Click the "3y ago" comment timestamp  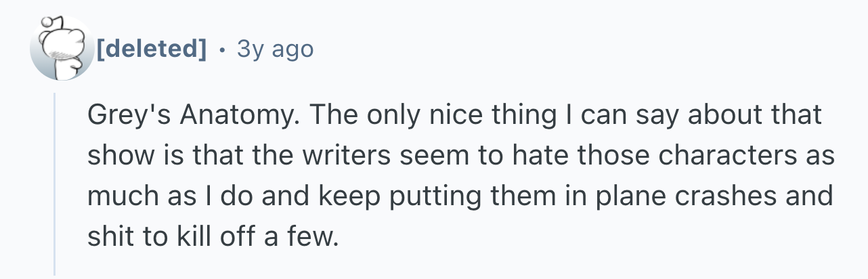(275, 49)
